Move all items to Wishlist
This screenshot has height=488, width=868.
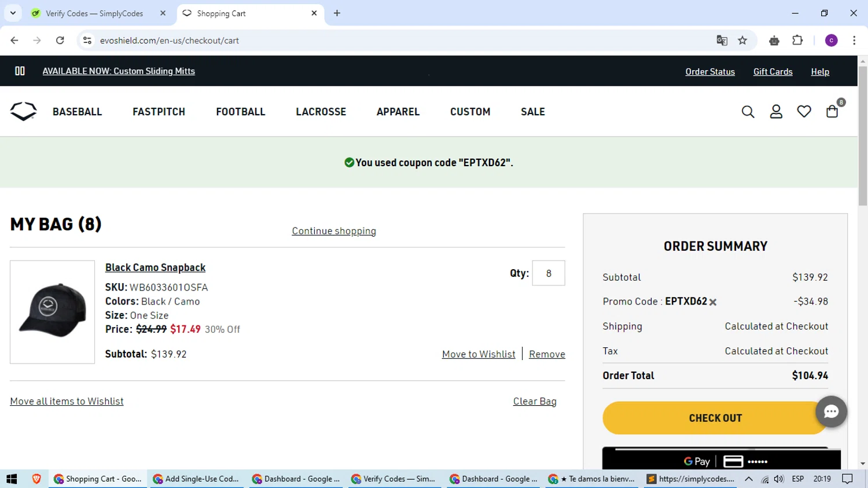(67, 401)
